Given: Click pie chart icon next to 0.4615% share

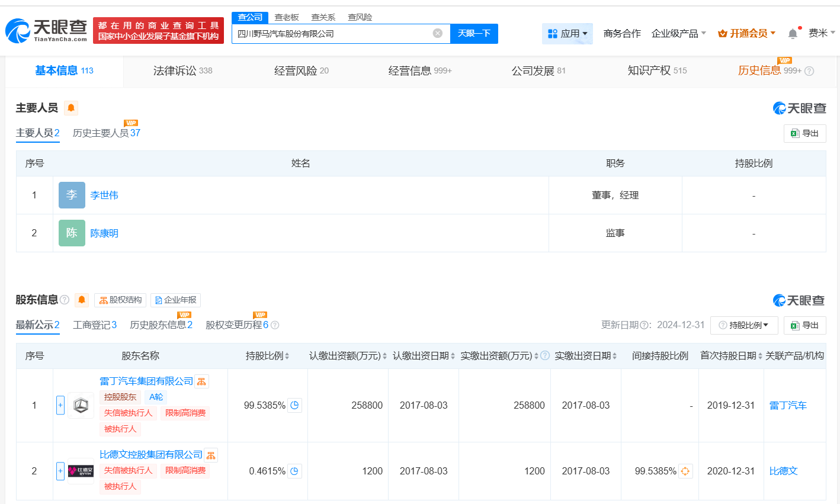Looking at the screenshot, I should pyautogui.click(x=295, y=471).
